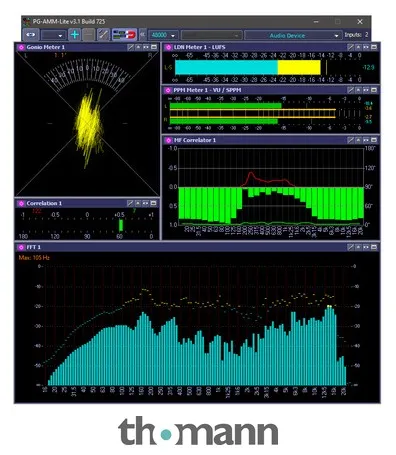This screenshot has height=455, width=396.
Task: Collapse PPM Meter 1 with up-arrow icon
Action: click(358, 90)
